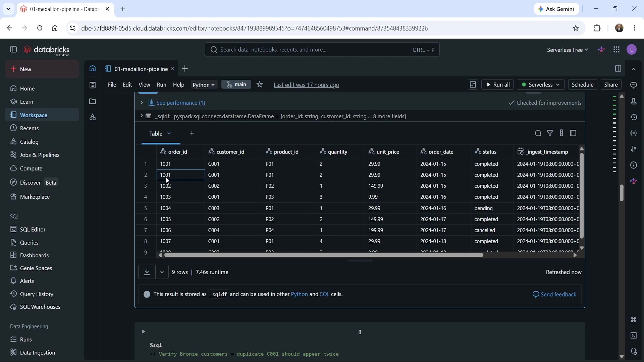
Task: Open SQL Editor in sidebar
Action: (x=42, y=229)
